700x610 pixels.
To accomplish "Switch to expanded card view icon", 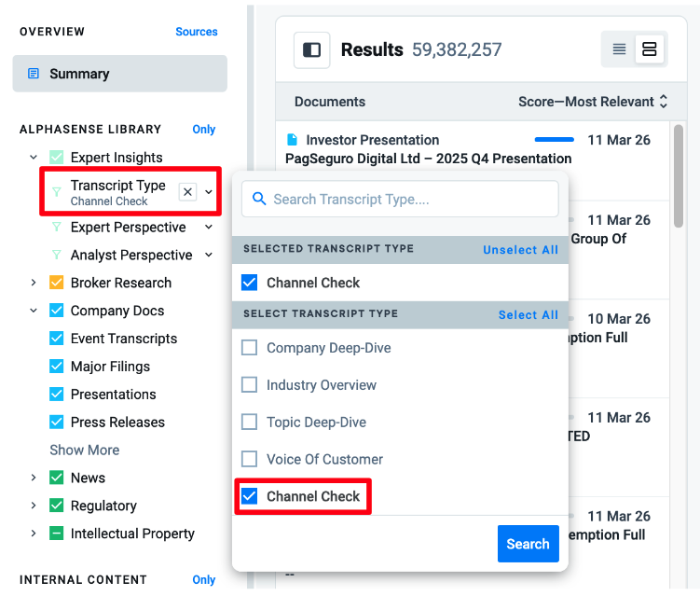I will point(650,49).
